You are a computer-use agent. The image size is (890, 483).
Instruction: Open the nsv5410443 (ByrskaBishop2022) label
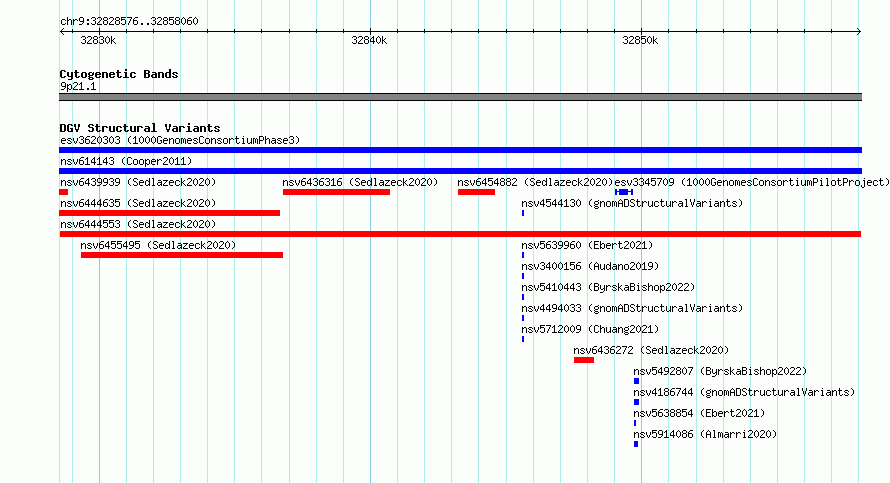608,287
